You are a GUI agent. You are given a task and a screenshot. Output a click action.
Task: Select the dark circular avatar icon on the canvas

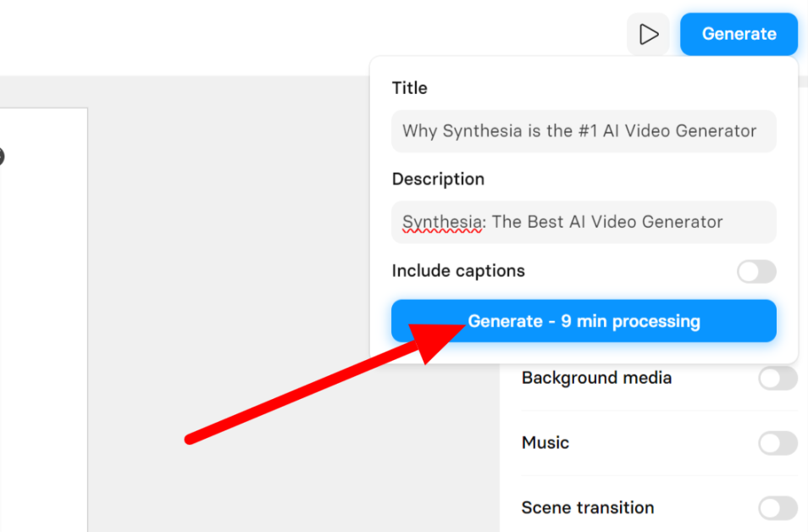[x=3, y=156]
